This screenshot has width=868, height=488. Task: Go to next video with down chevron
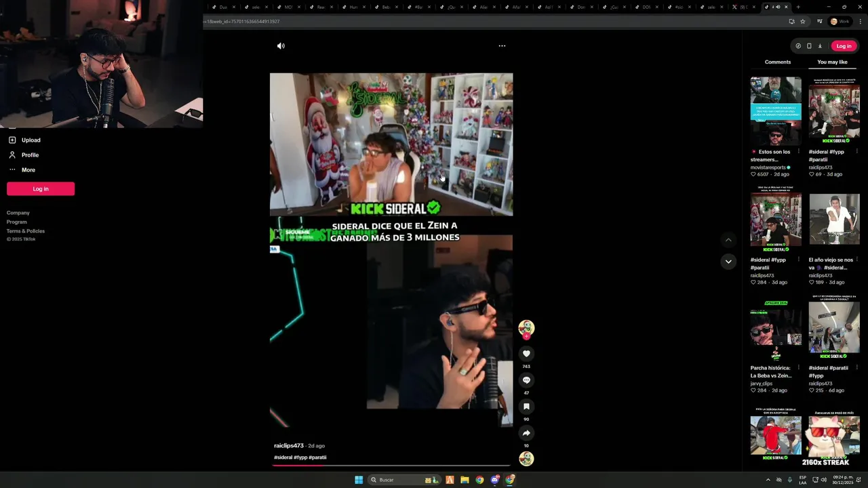click(728, 262)
